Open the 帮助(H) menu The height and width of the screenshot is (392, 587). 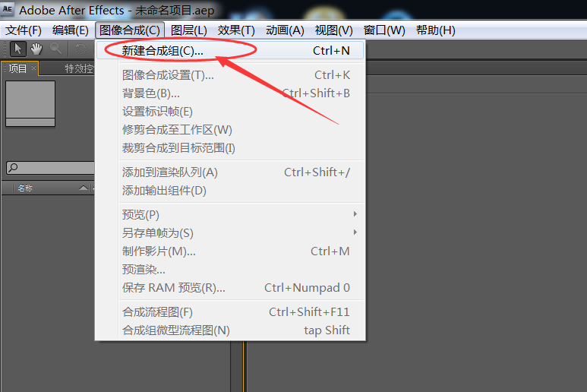[436, 30]
